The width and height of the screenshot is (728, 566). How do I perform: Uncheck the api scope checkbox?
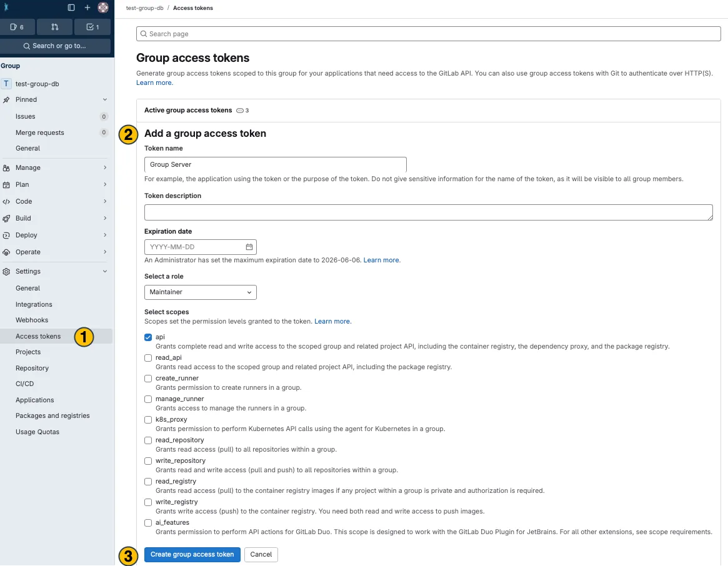tap(148, 337)
